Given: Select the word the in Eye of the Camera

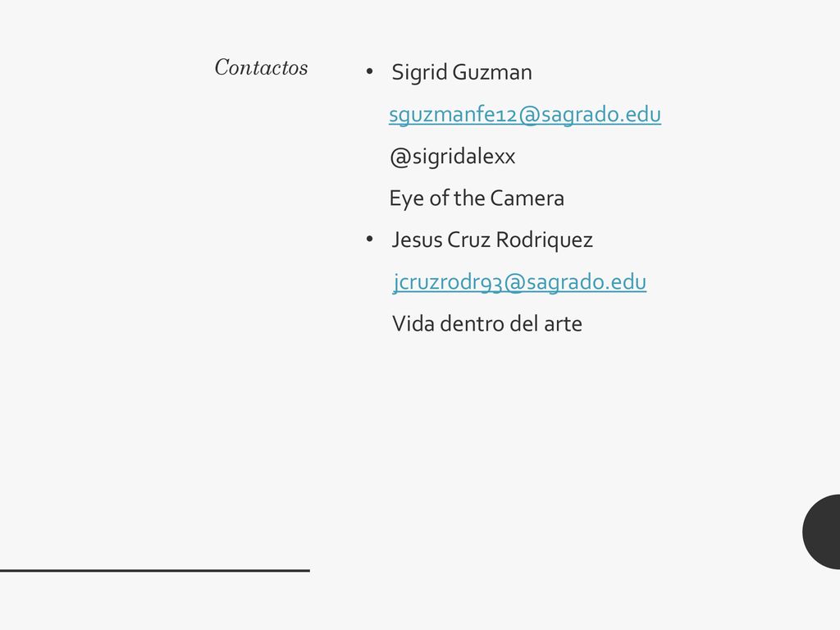Looking at the screenshot, I should tap(469, 199).
